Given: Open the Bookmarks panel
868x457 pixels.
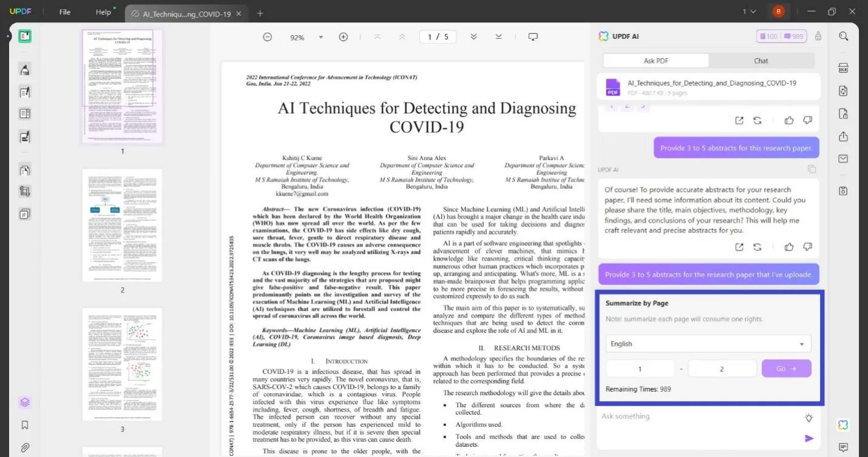Looking at the screenshot, I should tap(25, 425).
